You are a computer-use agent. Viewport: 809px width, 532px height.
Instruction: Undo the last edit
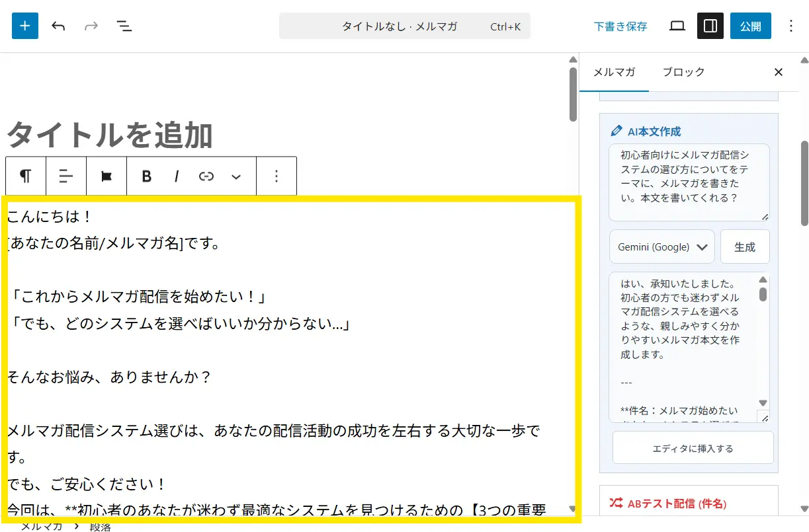[x=58, y=26]
